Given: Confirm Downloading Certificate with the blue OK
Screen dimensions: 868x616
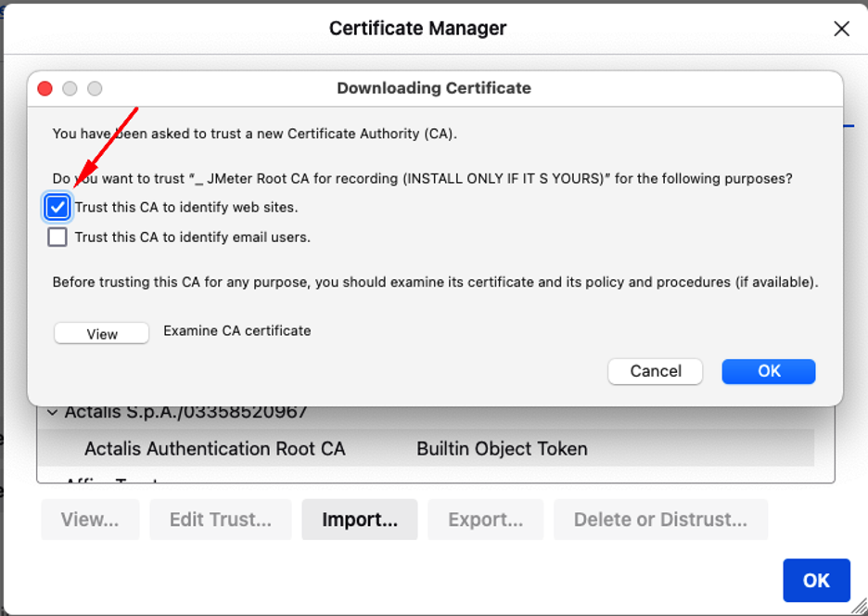Looking at the screenshot, I should (x=769, y=371).
